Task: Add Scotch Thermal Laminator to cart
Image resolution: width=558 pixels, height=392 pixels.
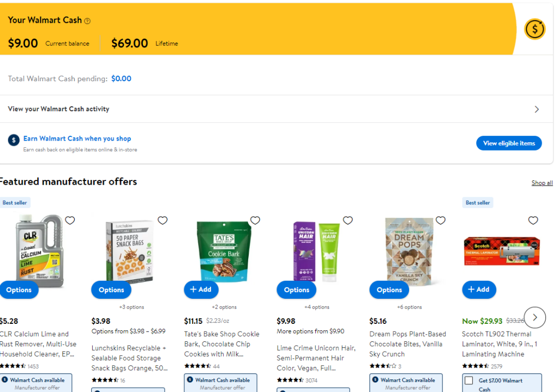Action: tap(479, 290)
